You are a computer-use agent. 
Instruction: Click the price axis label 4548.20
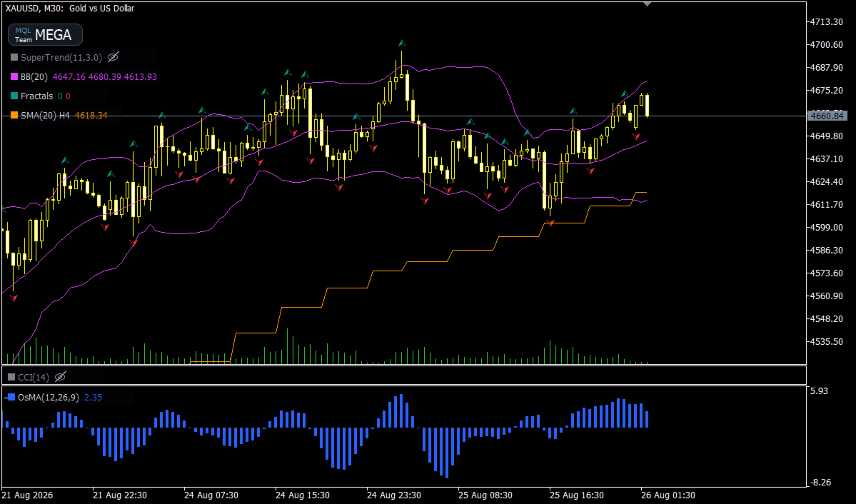coord(827,319)
